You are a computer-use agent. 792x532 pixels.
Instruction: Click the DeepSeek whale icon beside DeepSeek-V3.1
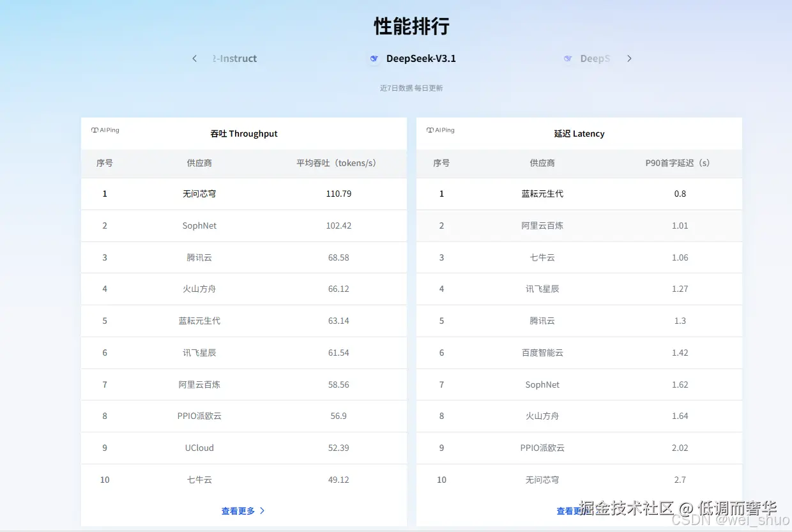(x=374, y=59)
